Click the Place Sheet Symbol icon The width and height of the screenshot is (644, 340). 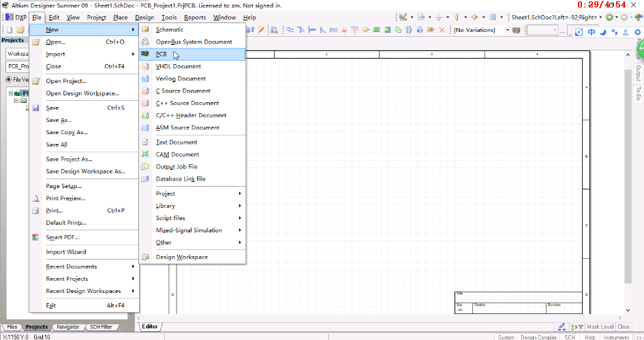tap(377, 30)
